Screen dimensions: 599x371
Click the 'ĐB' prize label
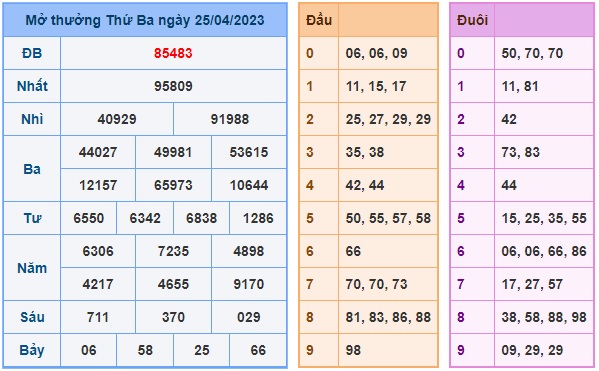click(x=32, y=53)
